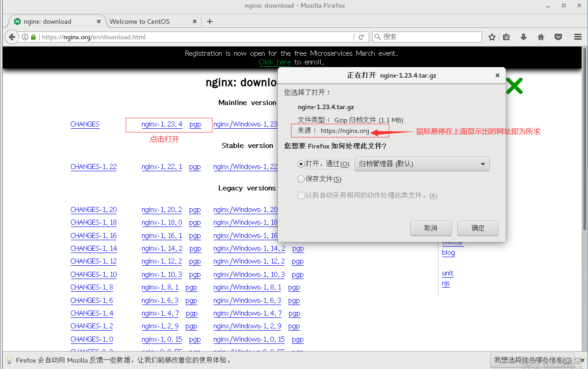
Task: Click the green padlock security icon
Action: click(33, 37)
